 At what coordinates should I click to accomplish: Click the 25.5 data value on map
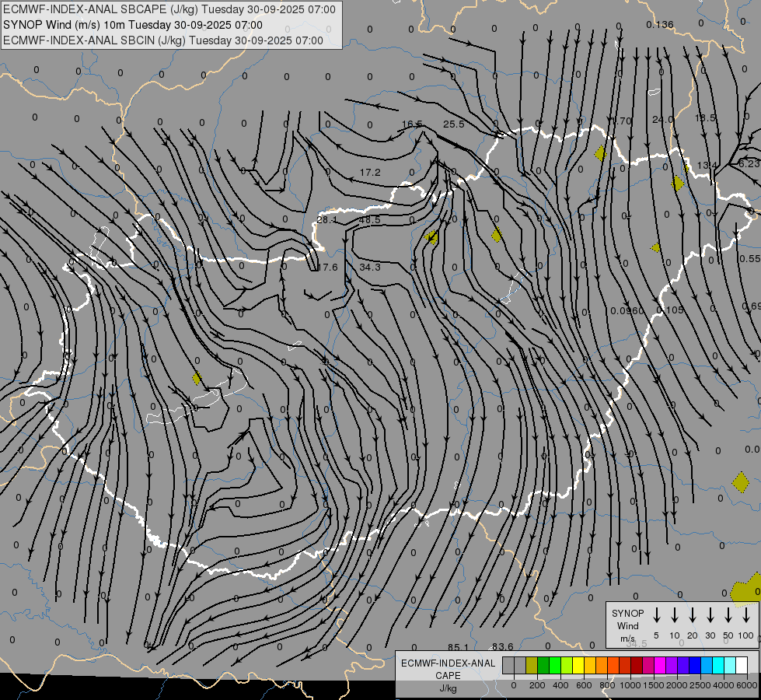[x=454, y=124]
